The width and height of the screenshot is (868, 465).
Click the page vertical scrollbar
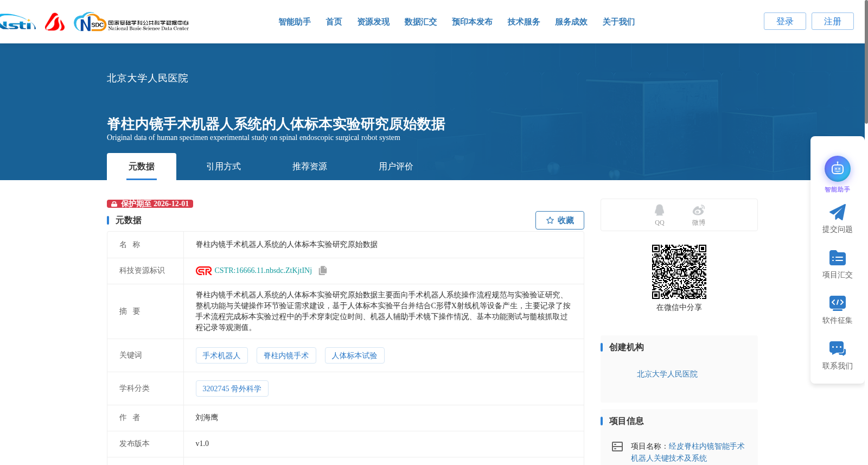pyautogui.click(x=866, y=62)
